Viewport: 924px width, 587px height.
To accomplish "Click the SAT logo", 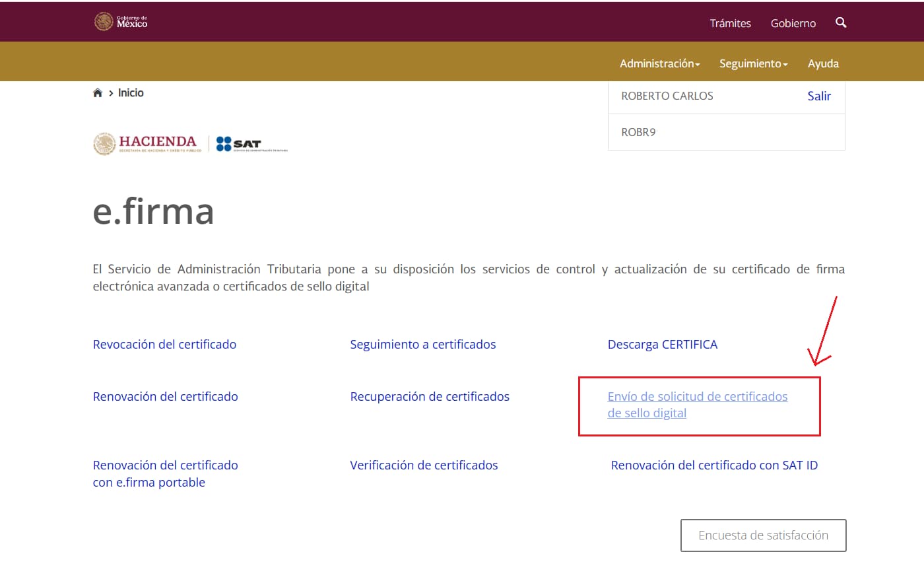I will 252,144.
